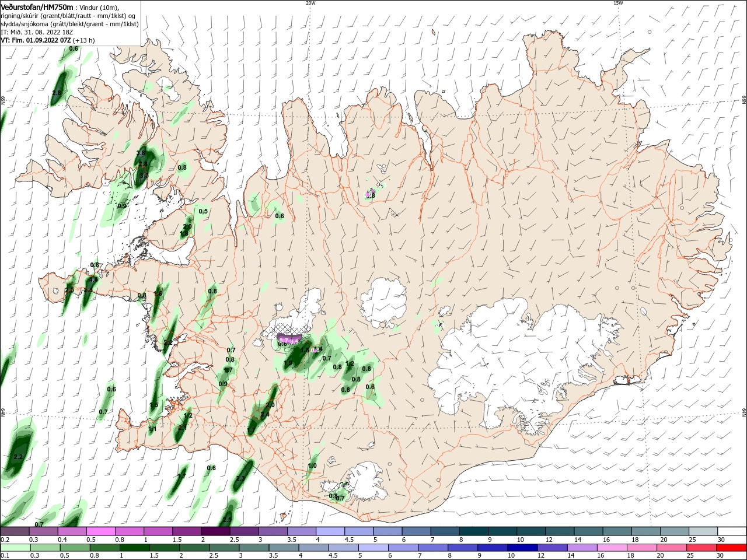This screenshot has height=560, width=747.
Task: Click the 'slydda/snjókoma (grátt/bleikt/grænt' description line
Action: pyautogui.click(x=69, y=24)
